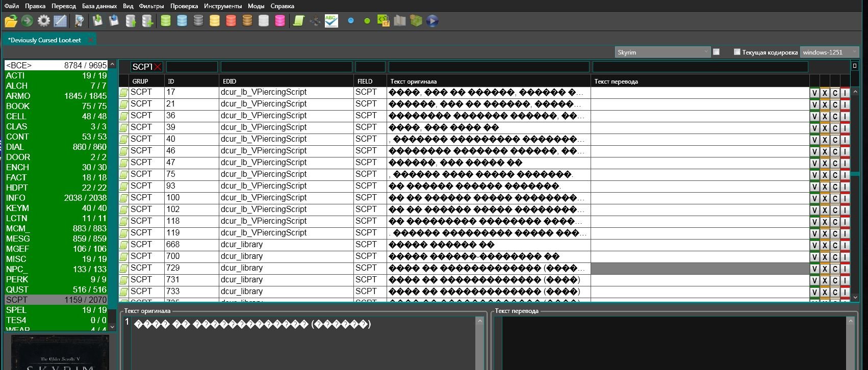Clear the SCPT filter with the red X
868x370 pixels.
click(x=158, y=67)
